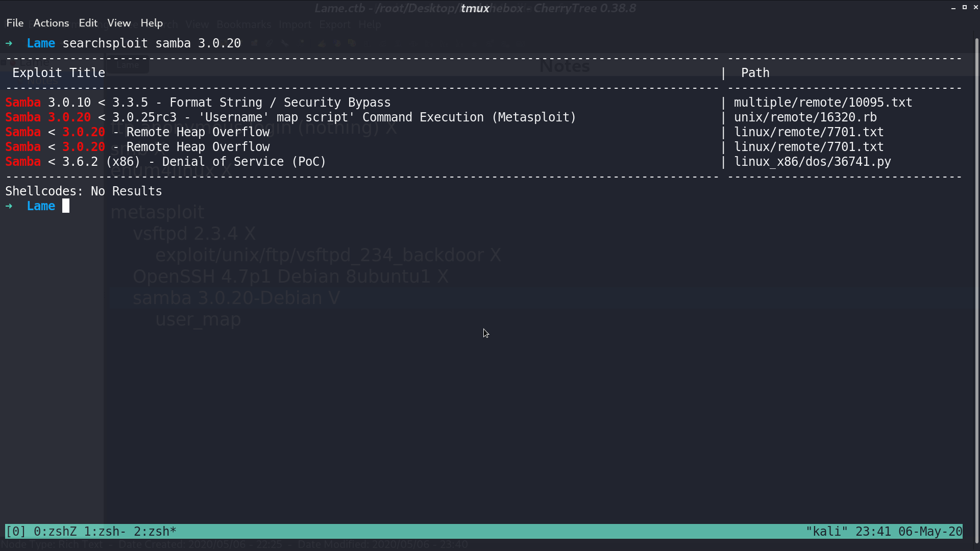This screenshot has width=980, height=551.
Task: Click the kali hostname in status bar
Action: (827, 532)
